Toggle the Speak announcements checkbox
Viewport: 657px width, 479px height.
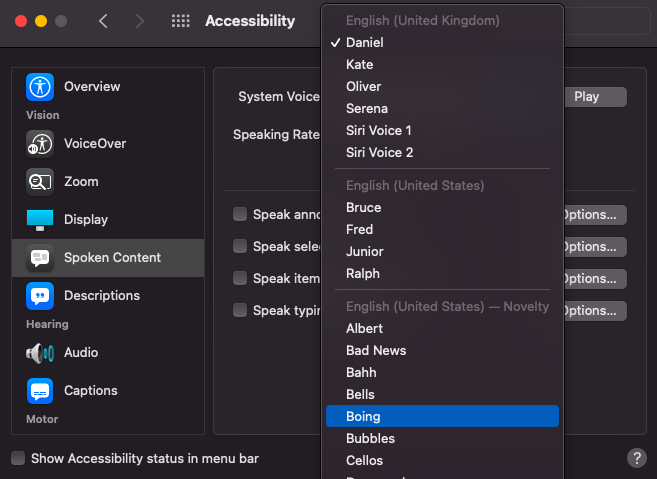tap(240, 215)
